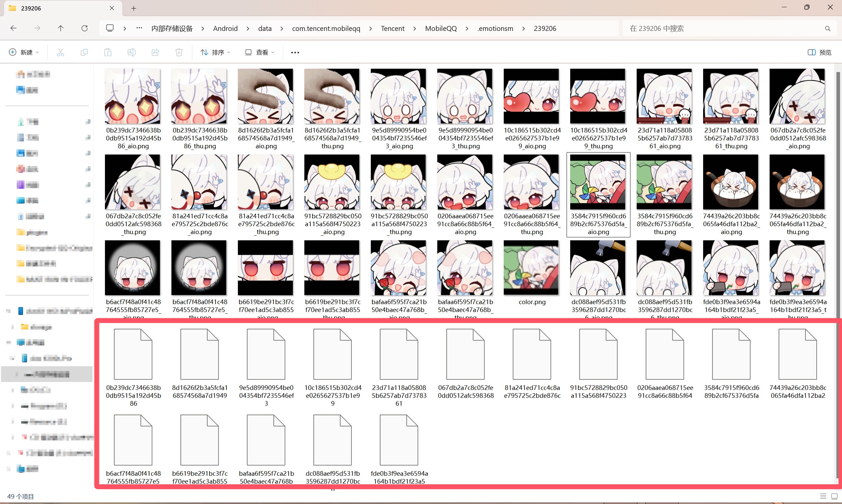Open the 查看 view dropdown
The height and width of the screenshot is (504, 842).
point(260,52)
